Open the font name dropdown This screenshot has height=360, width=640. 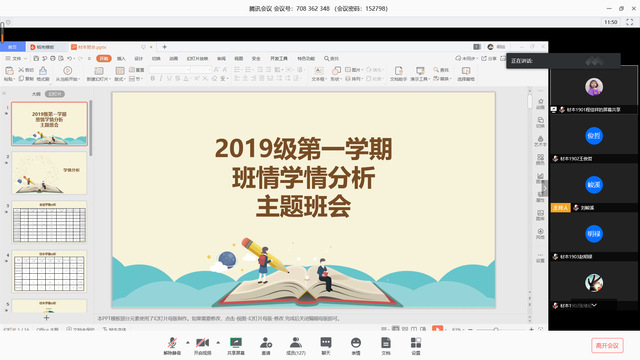point(170,70)
